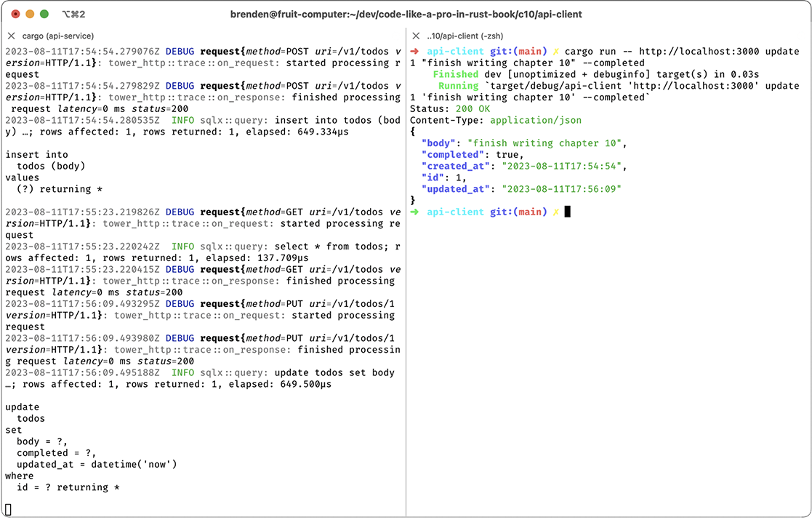Click the "completed = ?," SQL line
This screenshot has width=812, height=520.
(57, 452)
